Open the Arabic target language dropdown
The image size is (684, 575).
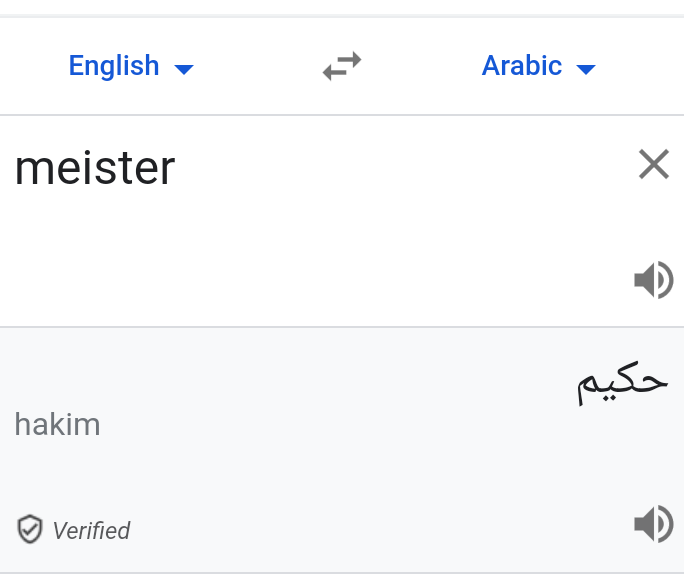[x=538, y=67]
